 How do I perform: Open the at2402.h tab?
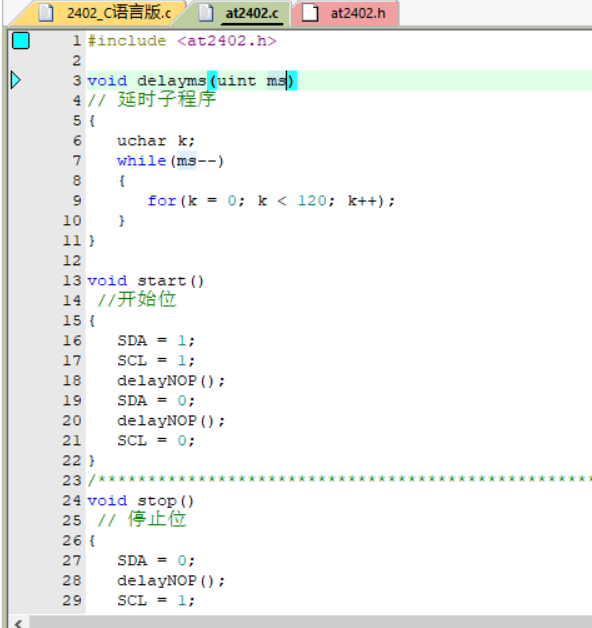coord(347,13)
